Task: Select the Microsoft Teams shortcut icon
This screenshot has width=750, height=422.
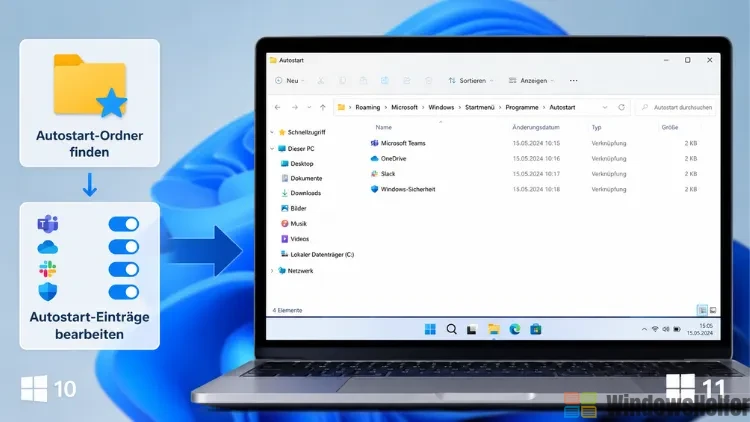Action: point(375,143)
